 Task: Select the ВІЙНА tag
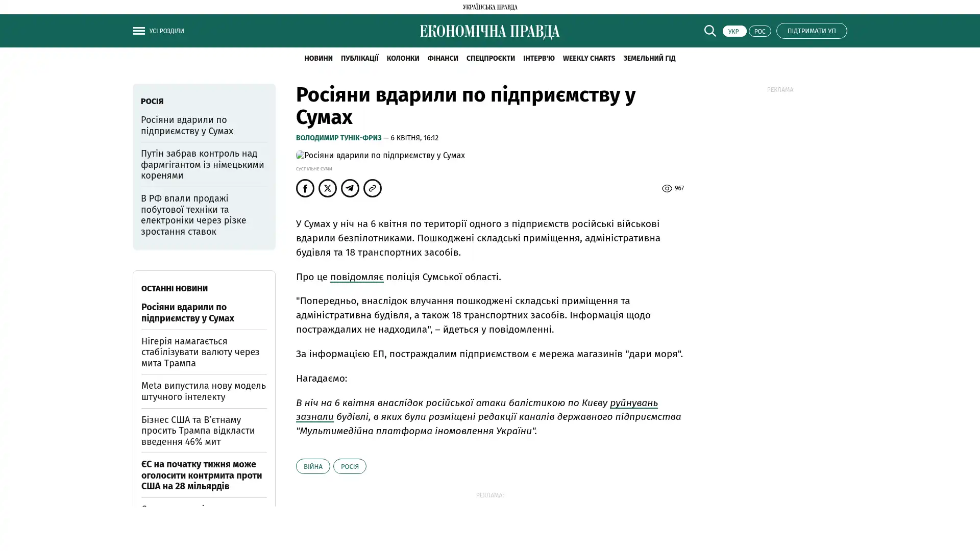(x=313, y=466)
